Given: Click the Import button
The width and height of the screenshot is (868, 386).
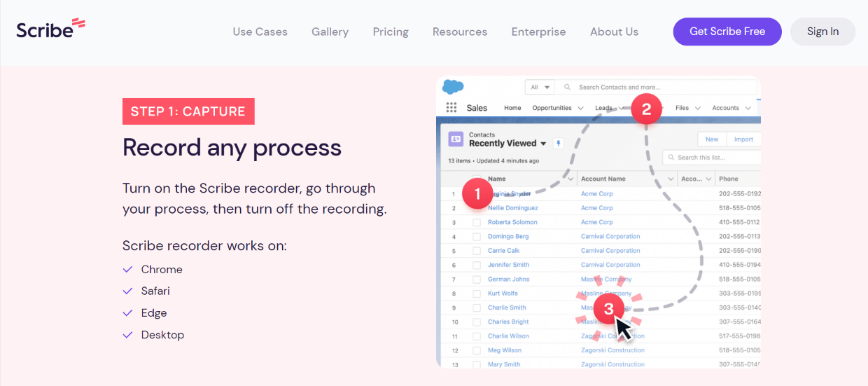Looking at the screenshot, I should pos(743,139).
